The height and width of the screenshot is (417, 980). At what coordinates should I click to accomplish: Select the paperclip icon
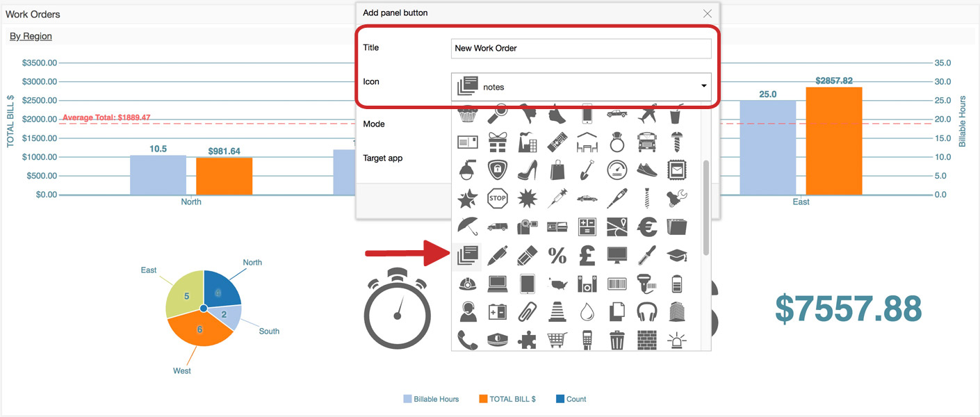pos(528,311)
